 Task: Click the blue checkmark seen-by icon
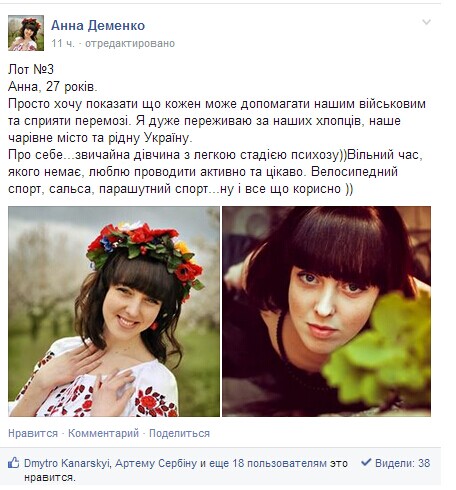click(x=366, y=462)
